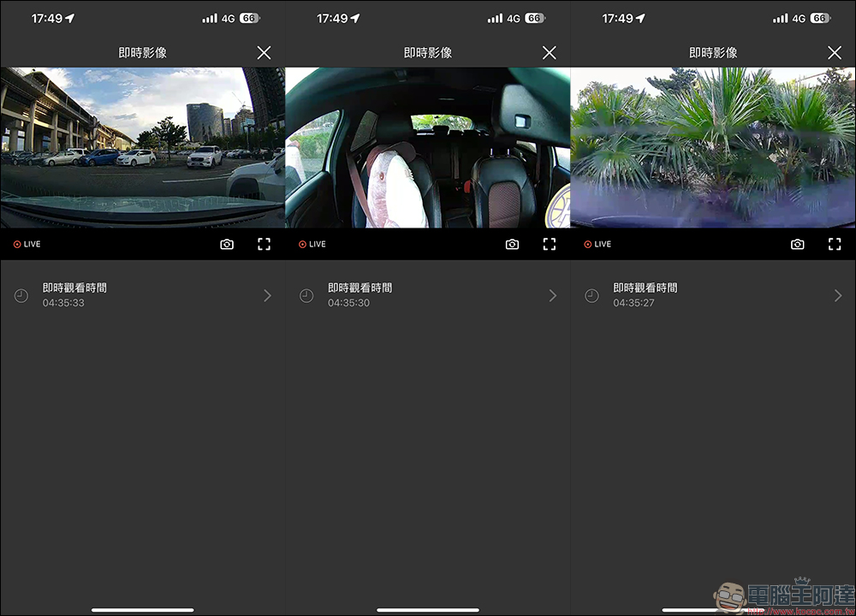Tap the car interior video feed
The height and width of the screenshot is (616, 856).
(427, 147)
